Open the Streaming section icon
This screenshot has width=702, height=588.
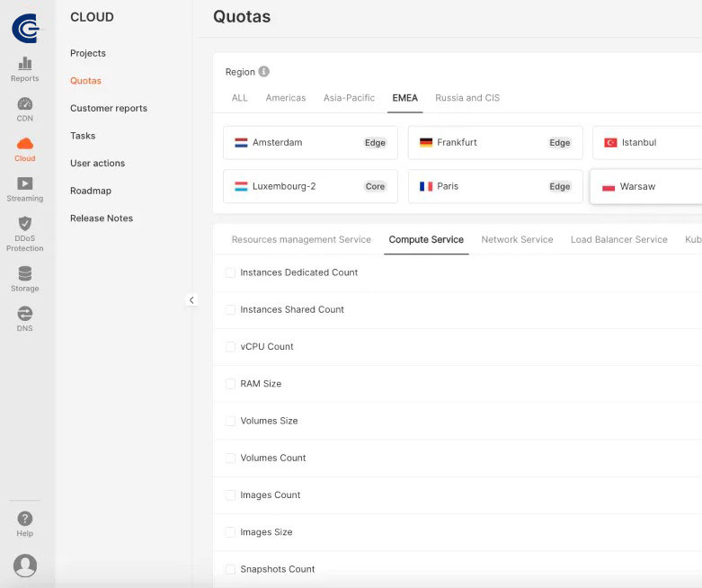(25, 183)
